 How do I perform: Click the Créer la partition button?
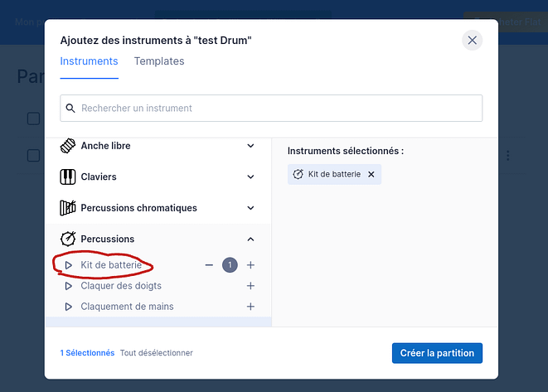(x=437, y=353)
